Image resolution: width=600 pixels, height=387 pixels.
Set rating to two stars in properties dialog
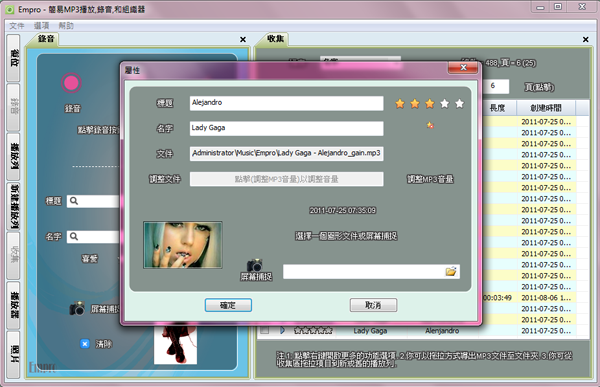pyautogui.click(x=415, y=103)
